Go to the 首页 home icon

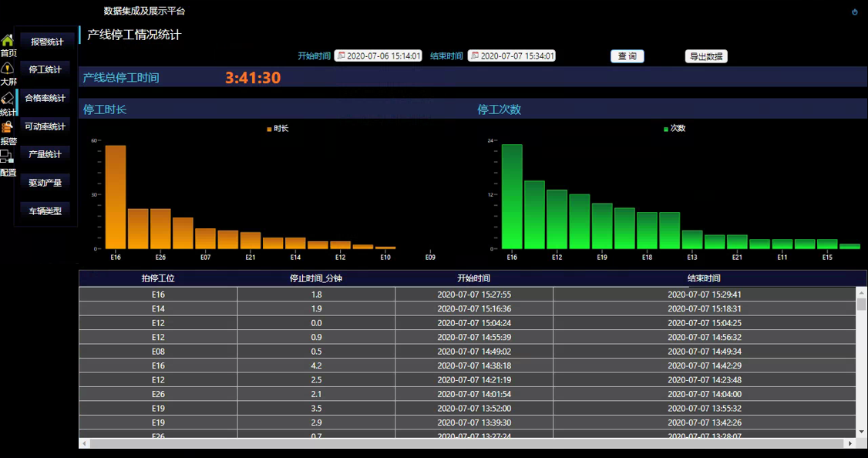click(8, 40)
